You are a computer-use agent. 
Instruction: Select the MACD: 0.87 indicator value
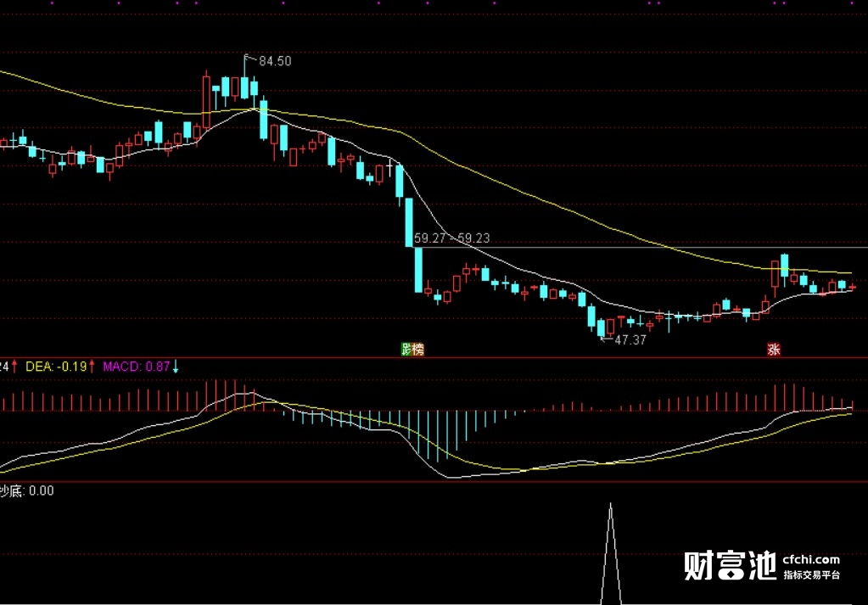coord(136,367)
